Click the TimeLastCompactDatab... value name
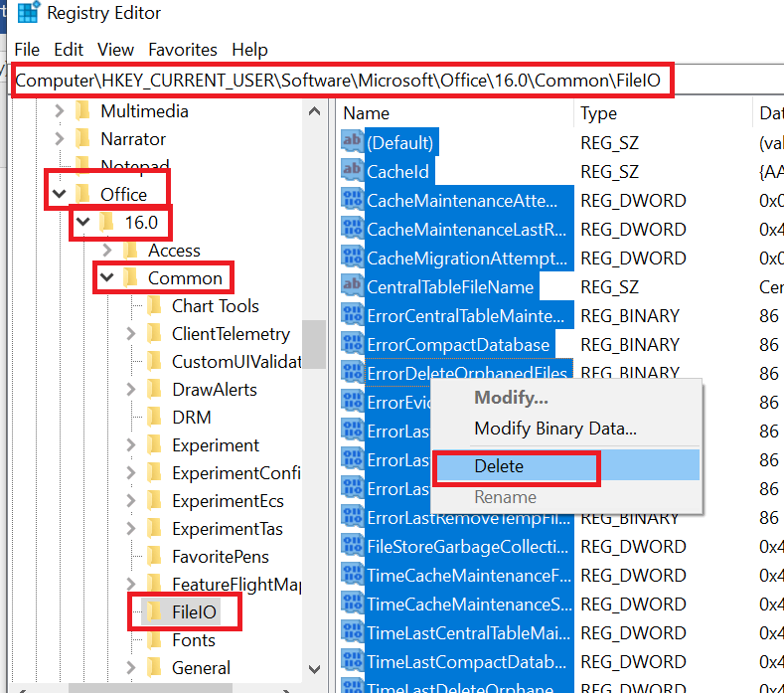The image size is (784, 693). pos(466,662)
